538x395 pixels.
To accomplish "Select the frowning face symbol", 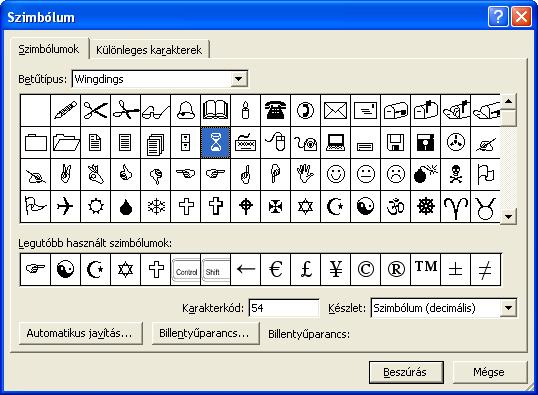I will click(x=396, y=174).
